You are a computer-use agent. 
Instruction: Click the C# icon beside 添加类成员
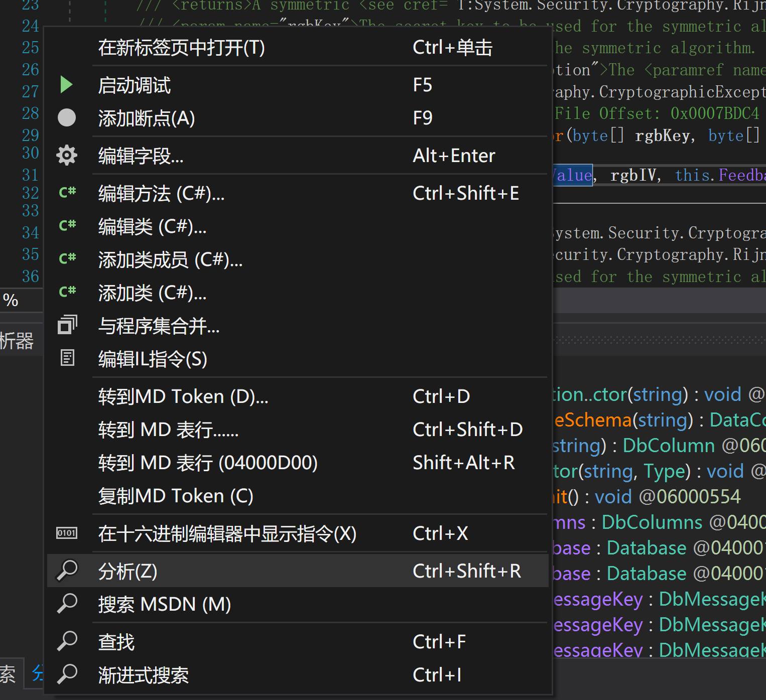point(67,258)
